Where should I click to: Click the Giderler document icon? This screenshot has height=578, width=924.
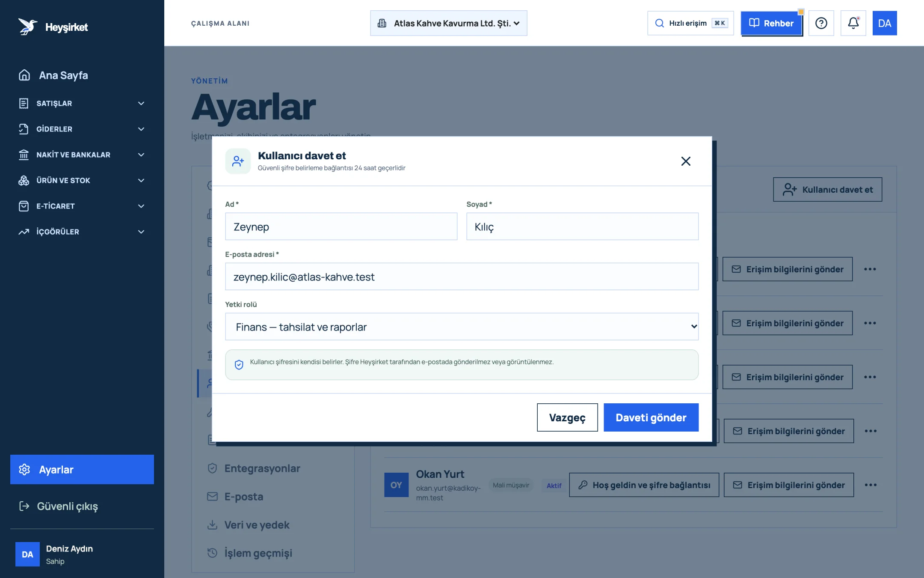(x=24, y=129)
